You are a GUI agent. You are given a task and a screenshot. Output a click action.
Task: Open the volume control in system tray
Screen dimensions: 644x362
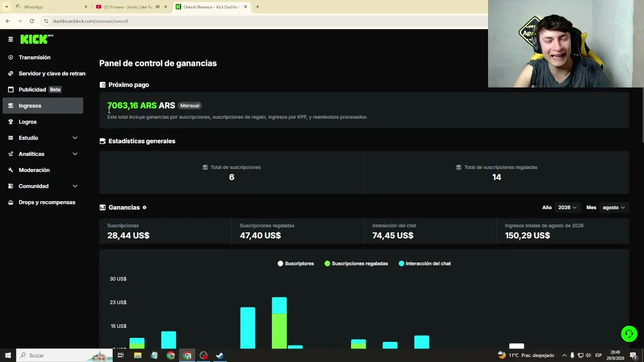[x=588, y=355]
